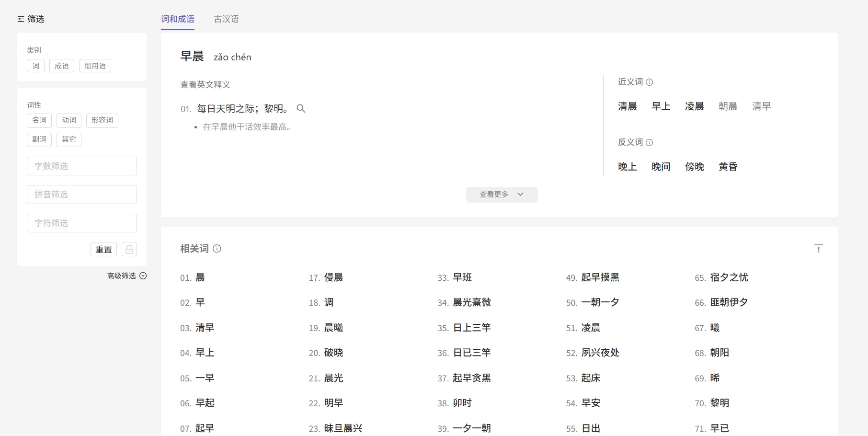This screenshot has width=868, height=436.
Task: Open 查看英文释义 English definition link
Action: 205,85
